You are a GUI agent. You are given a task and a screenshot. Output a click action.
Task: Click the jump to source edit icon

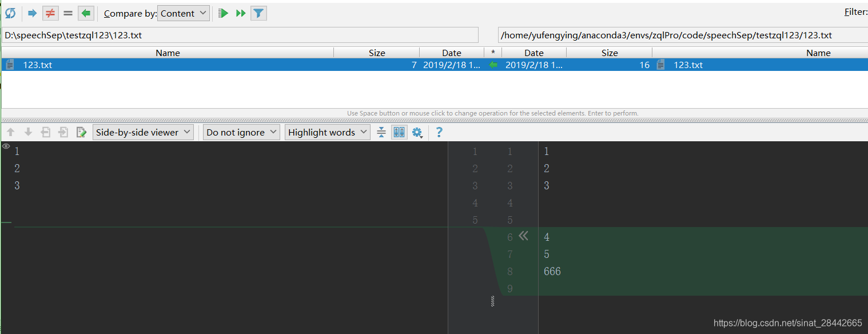coord(81,132)
